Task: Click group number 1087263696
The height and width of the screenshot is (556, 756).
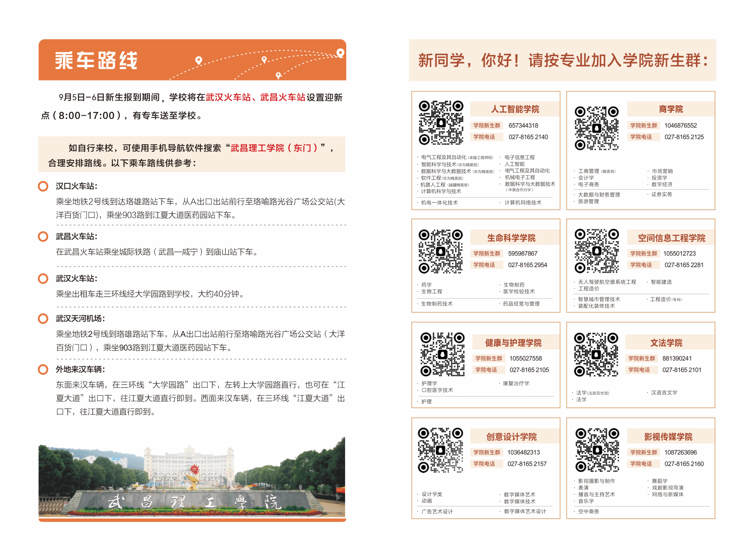Action: (x=681, y=452)
